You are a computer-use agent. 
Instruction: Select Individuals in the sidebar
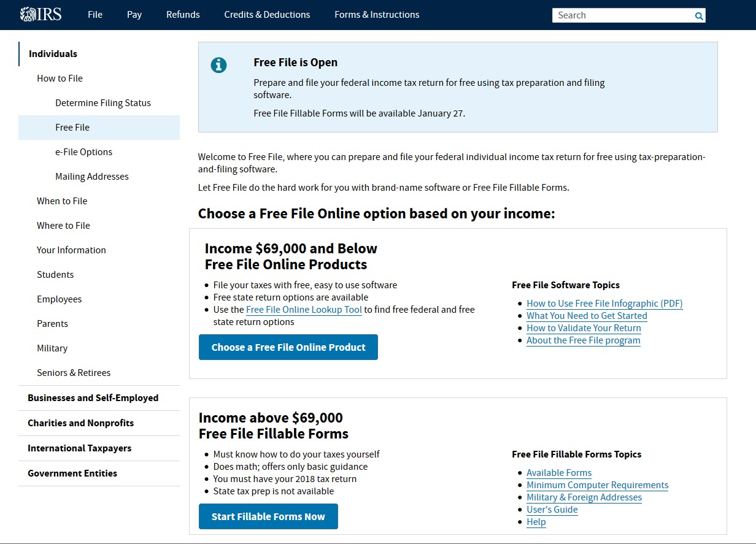pos(53,54)
